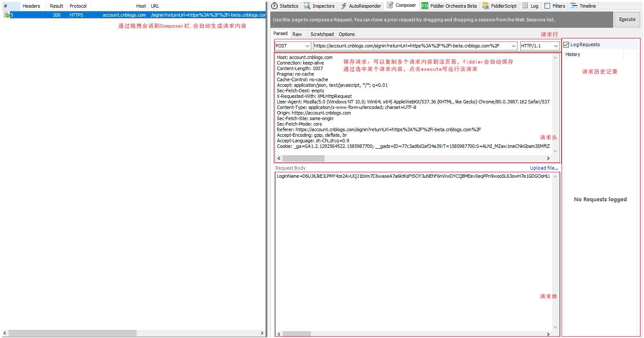The height and width of the screenshot is (338, 644).
Task: Click sessions list scroll-left arrow
Action: [5, 333]
